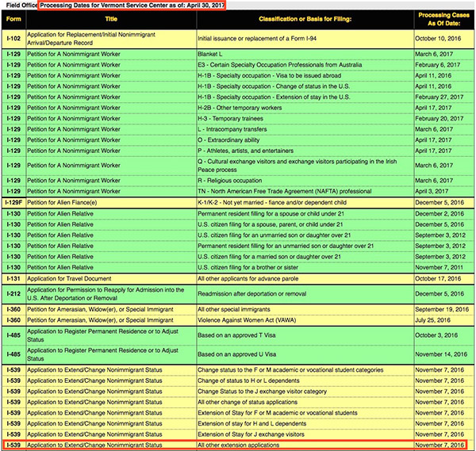Viewport: 476px width, 451px height.
Task: Select the I-129F form cell
Action: [x=13, y=203]
